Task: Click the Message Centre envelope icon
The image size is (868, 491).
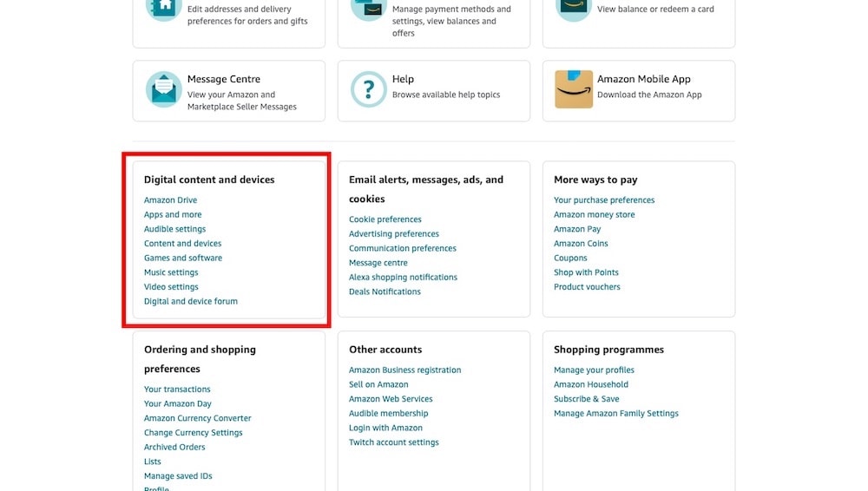Action: [x=163, y=89]
